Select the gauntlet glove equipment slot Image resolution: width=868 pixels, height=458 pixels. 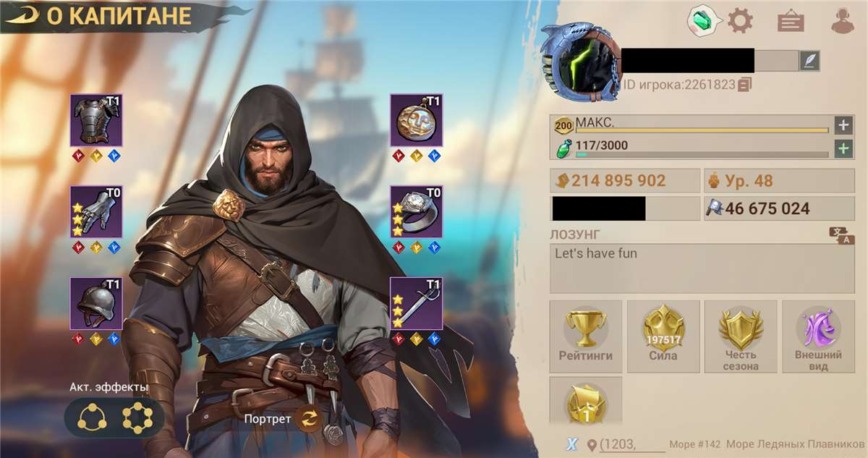(x=96, y=211)
